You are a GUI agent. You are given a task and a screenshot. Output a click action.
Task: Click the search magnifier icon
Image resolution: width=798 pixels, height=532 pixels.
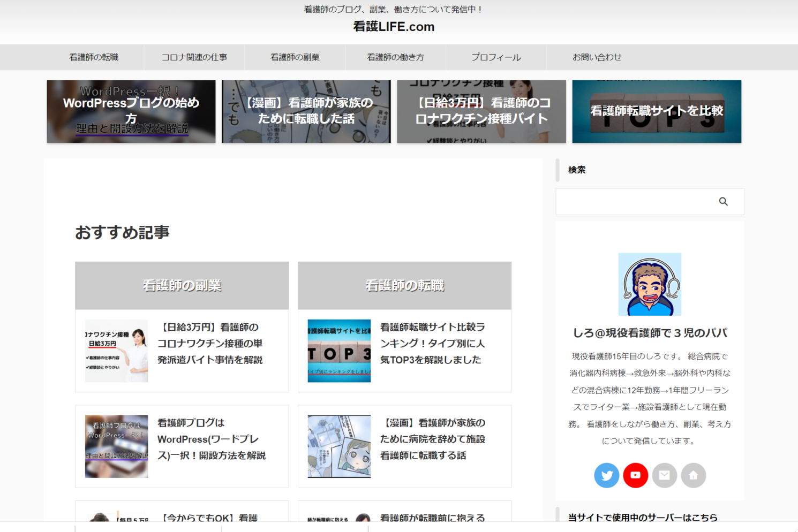coord(723,202)
